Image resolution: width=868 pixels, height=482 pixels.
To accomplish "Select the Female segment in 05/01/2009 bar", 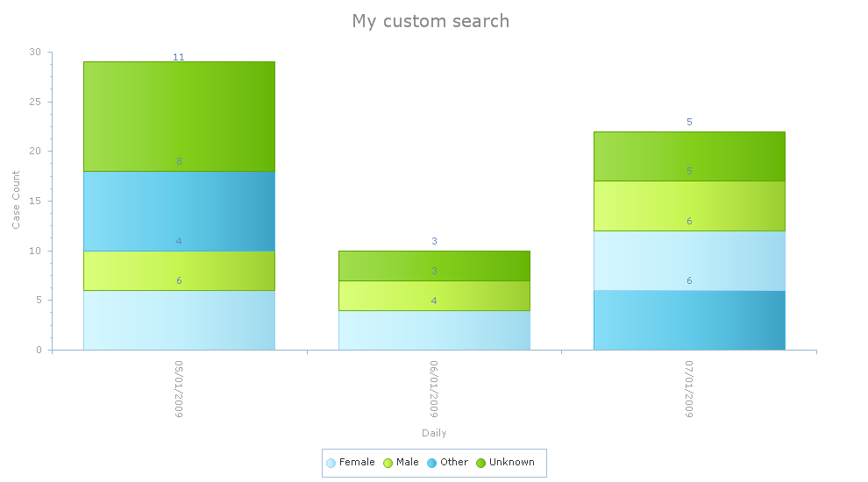I will pyautogui.click(x=179, y=320).
